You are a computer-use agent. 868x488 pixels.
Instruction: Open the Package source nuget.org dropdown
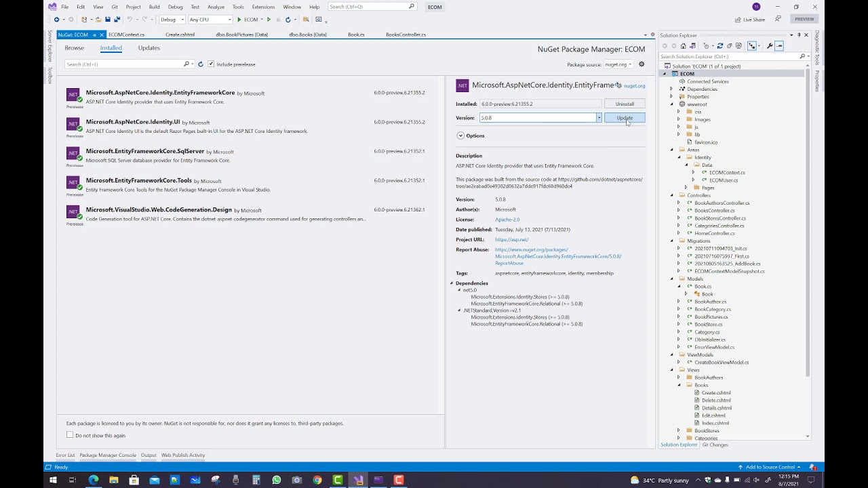(618, 64)
